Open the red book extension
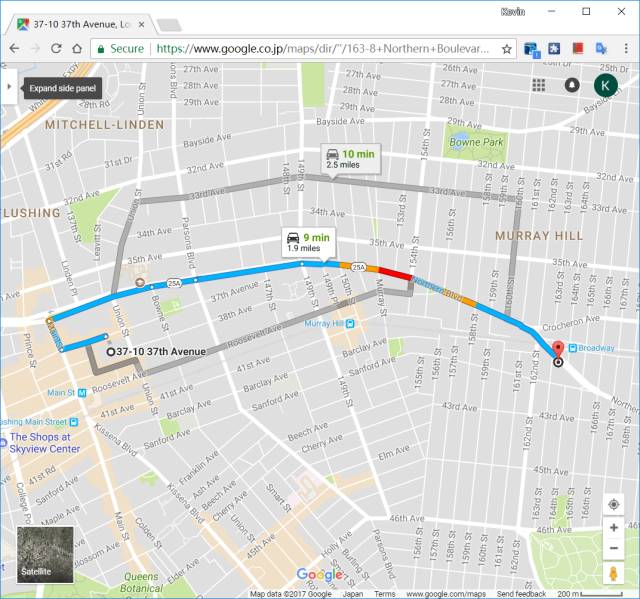The width and height of the screenshot is (640, 599). pyautogui.click(x=578, y=49)
